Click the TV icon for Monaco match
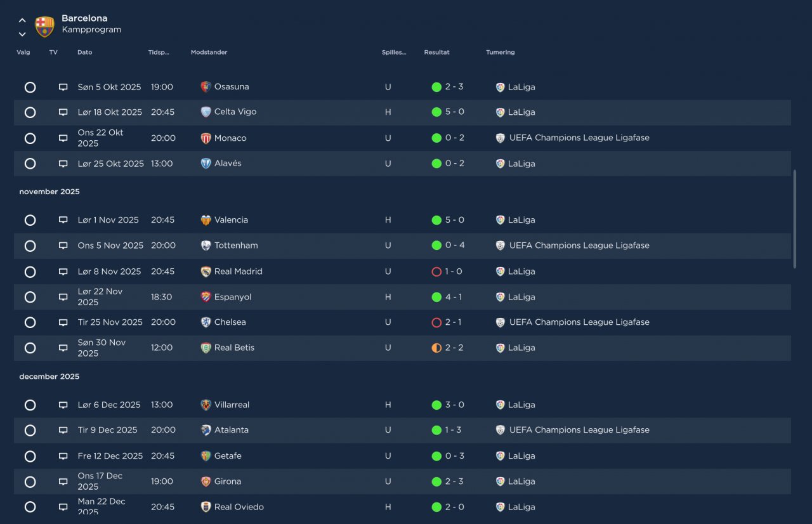The image size is (812, 524). (63, 138)
